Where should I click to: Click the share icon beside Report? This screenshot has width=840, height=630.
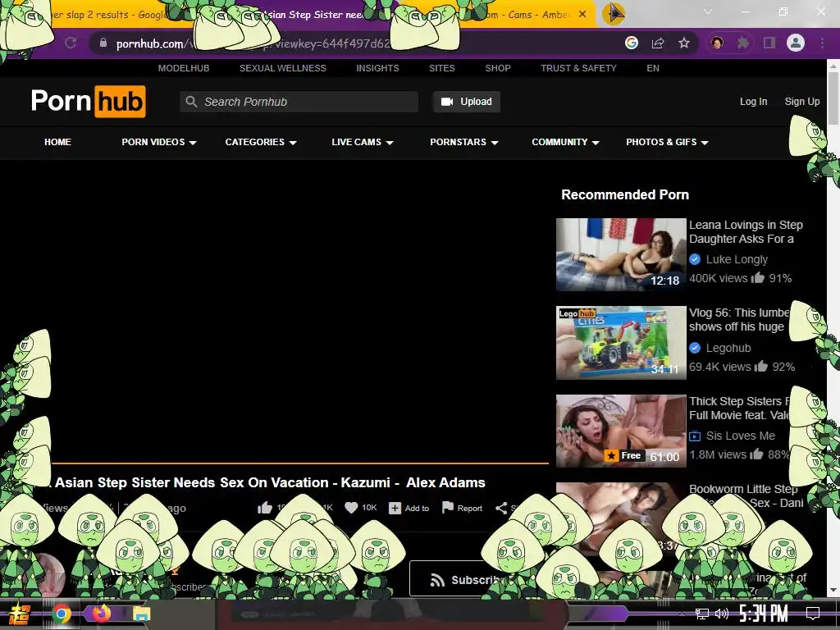click(x=501, y=508)
